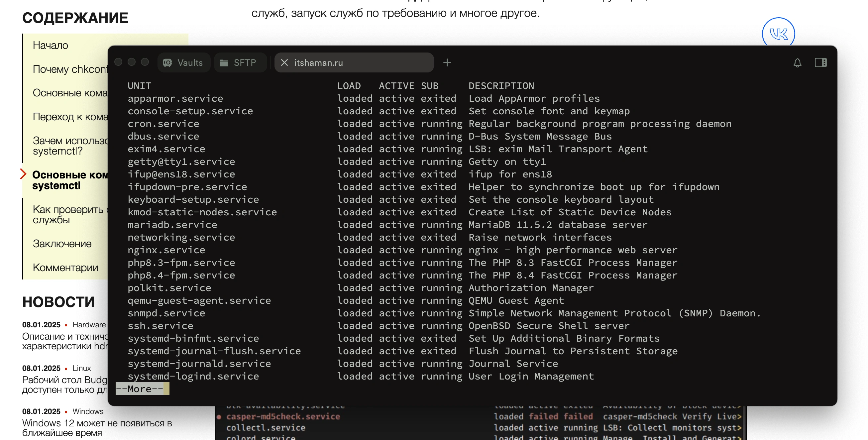868x440 pixels.
Task: Click systemd-logind.service unit name
Action: click(193, 376)
